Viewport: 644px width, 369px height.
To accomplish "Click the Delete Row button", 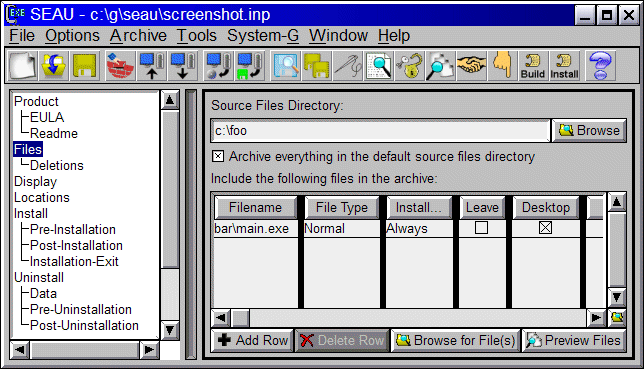I will click(x=342, y=341).
